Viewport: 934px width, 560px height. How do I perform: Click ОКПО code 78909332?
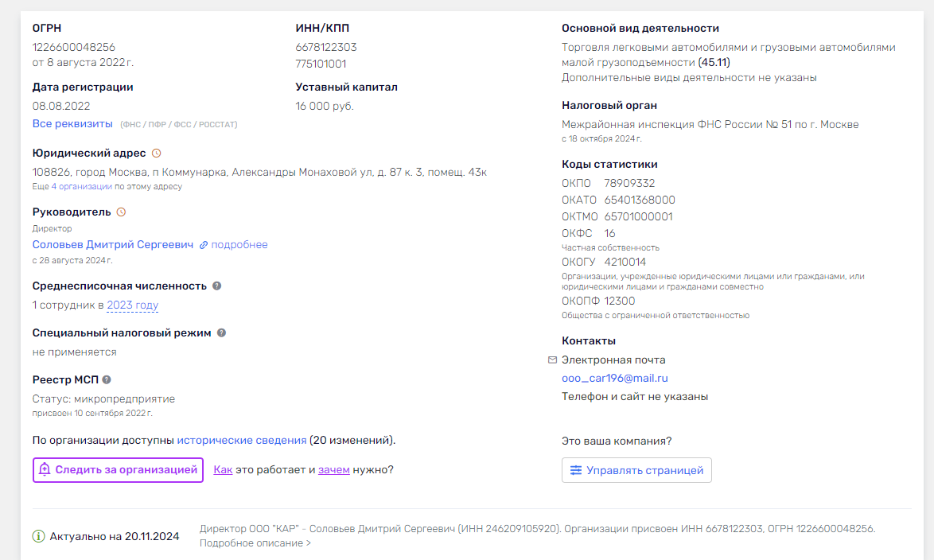629,184
